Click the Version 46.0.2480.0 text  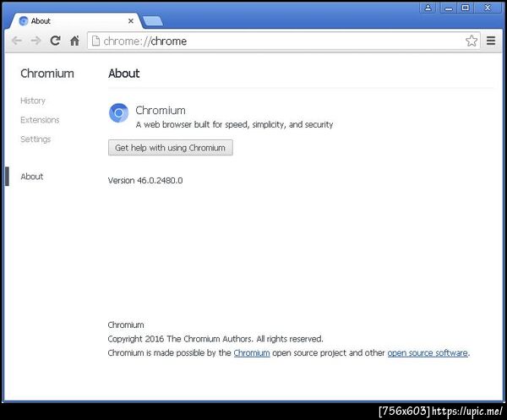[145, 180]
